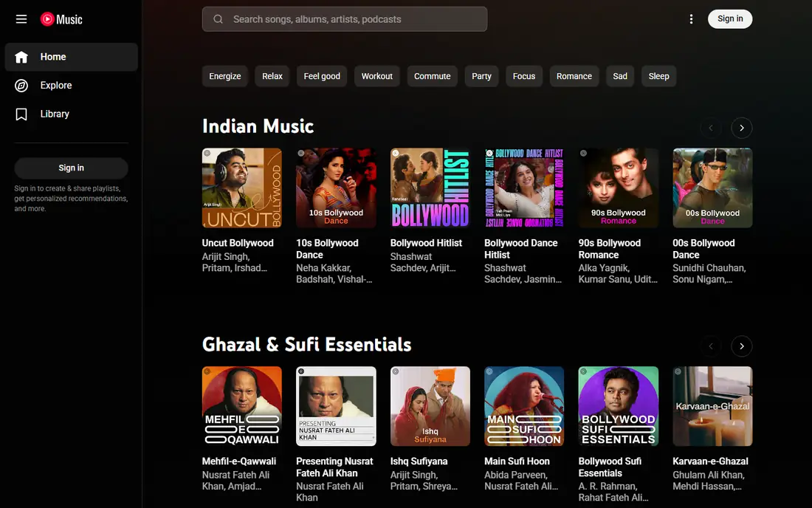Viewport: 812px width, 508px height.
Task: Open Presenting Nusrat Fateh Ali Khan thumbnail
Action: coord(336,407)
